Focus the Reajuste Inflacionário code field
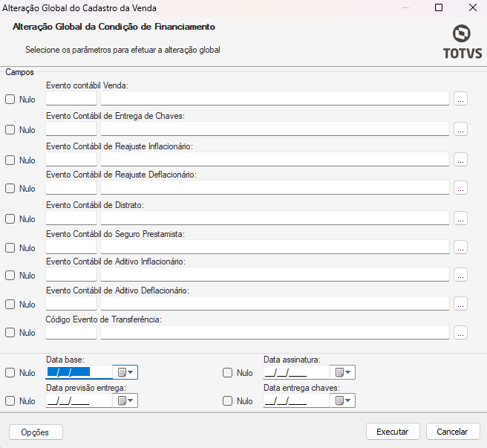 point(71,159)
